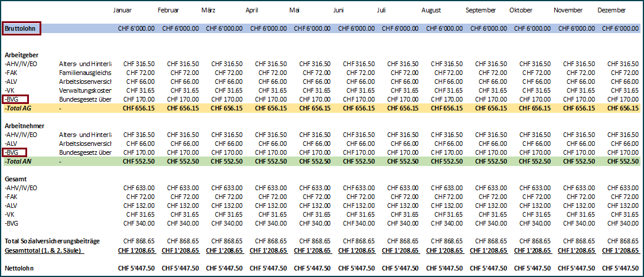644x277 pixels.
Task: Click the -VK label under Gesamt
Action: pyautogui.click(x=11, y=214)
